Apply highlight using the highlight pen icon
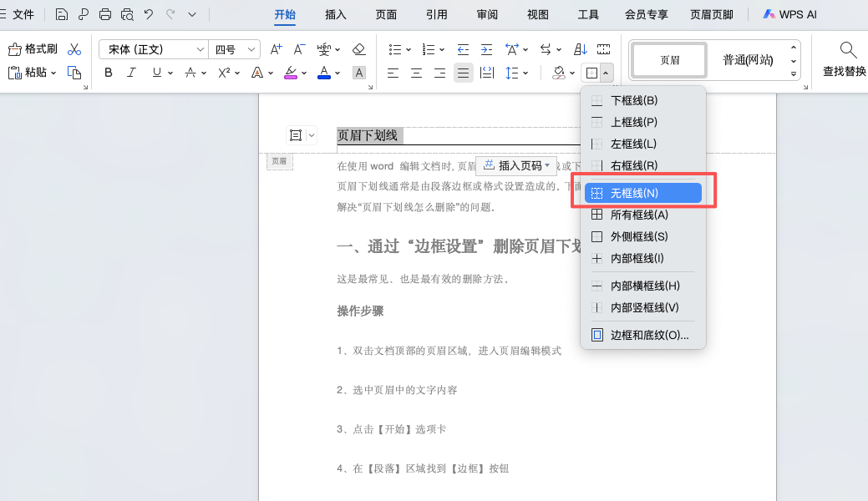Viewport: 868px width, 501px height. (x=292, y=73)
